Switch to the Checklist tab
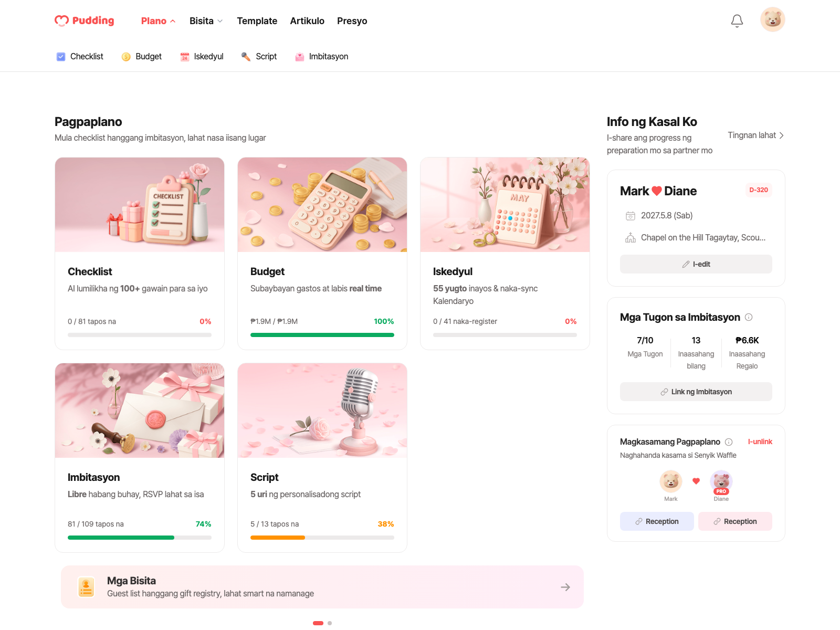The image size is (840, 630). click(x=80, y=57)
